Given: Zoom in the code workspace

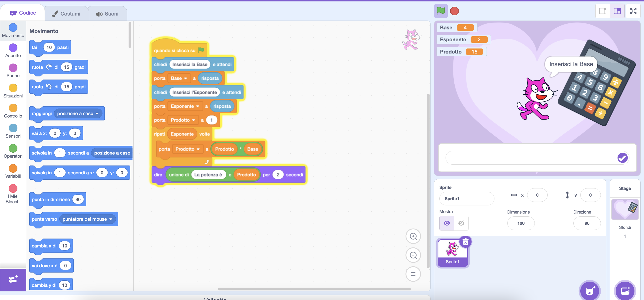Looking at the screenshot, I should 413,236.
